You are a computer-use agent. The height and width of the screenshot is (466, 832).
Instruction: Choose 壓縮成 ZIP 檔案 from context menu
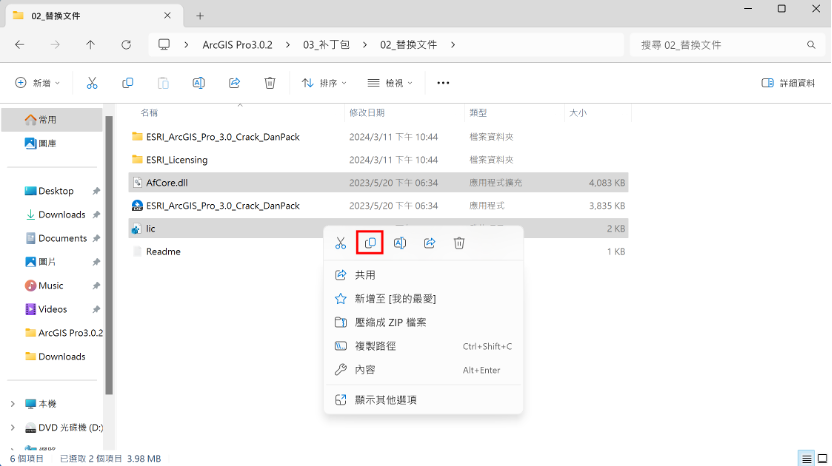pyautogui.click(x=423, y=322)
